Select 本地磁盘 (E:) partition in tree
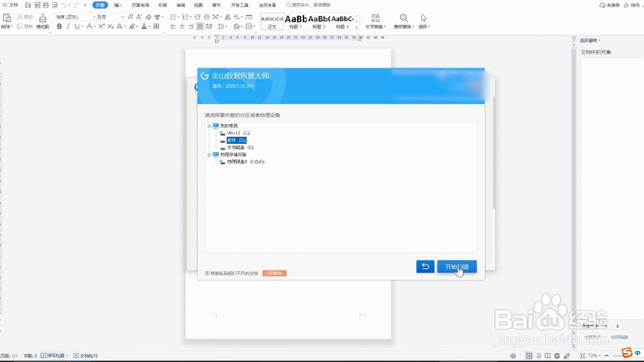Screen dimensions: 644x362 (x=240, y=148)
